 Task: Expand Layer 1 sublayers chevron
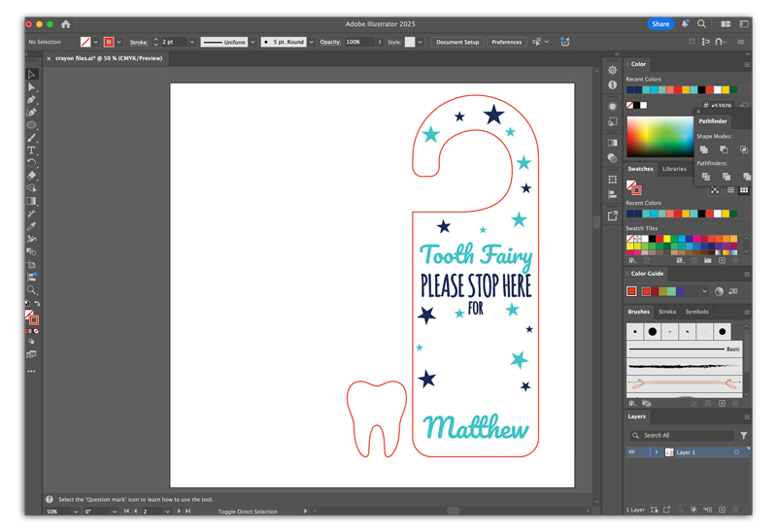pos(657,452)
